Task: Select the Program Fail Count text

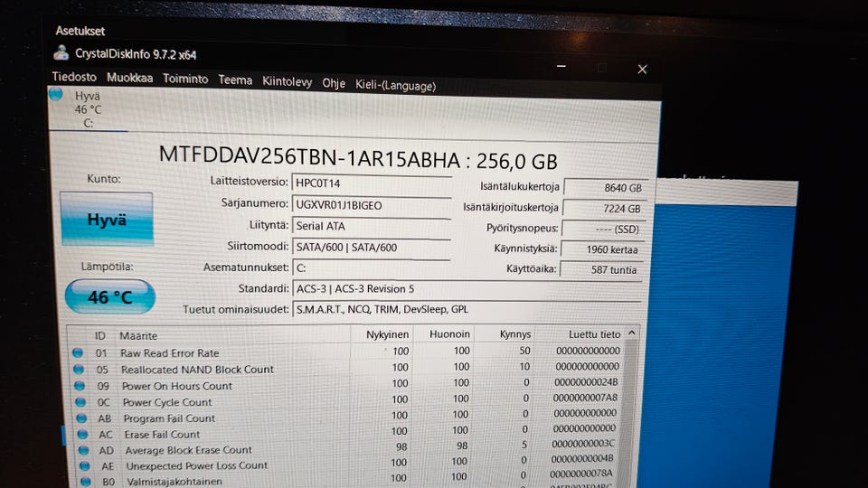Action: 169,418
